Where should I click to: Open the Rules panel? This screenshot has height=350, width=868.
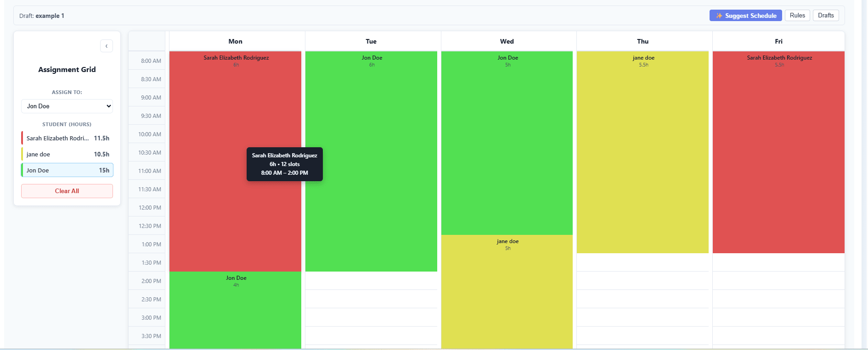(797, 16)
